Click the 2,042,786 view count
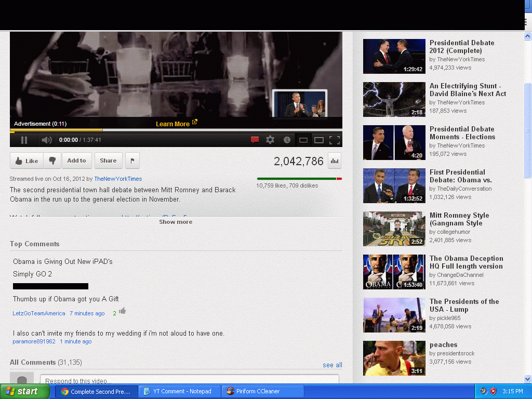This screenshot has height=399, width=532. tap(299, 161)
